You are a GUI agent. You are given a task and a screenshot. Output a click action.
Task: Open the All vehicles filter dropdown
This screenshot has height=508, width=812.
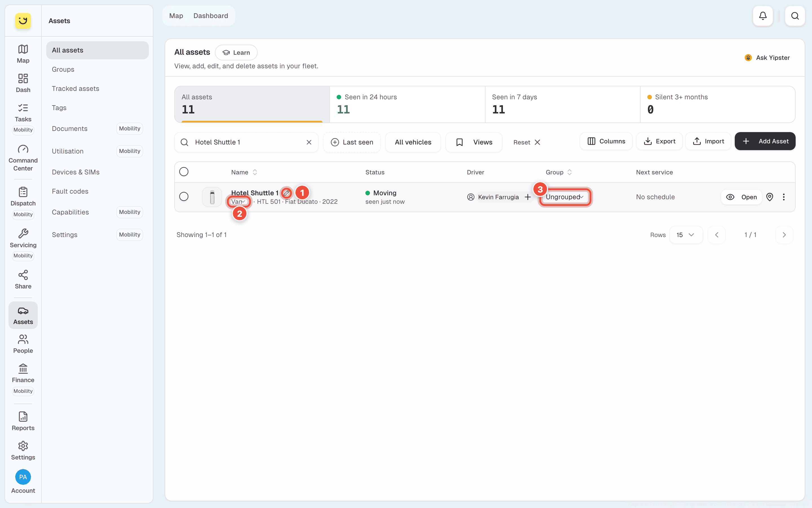point(413,142)
